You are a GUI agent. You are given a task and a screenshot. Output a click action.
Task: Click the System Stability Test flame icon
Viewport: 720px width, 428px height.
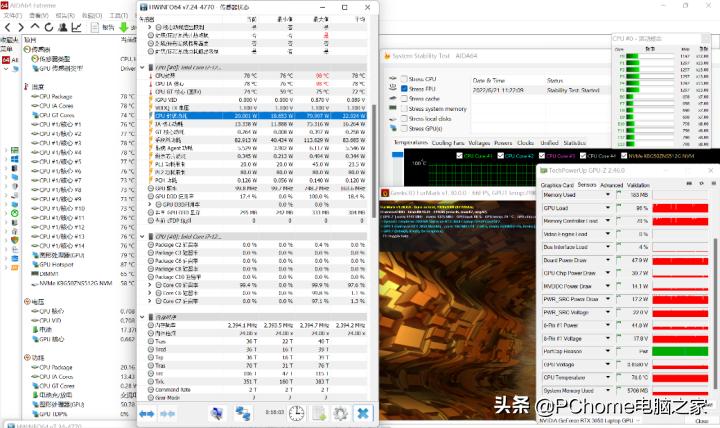387,56
